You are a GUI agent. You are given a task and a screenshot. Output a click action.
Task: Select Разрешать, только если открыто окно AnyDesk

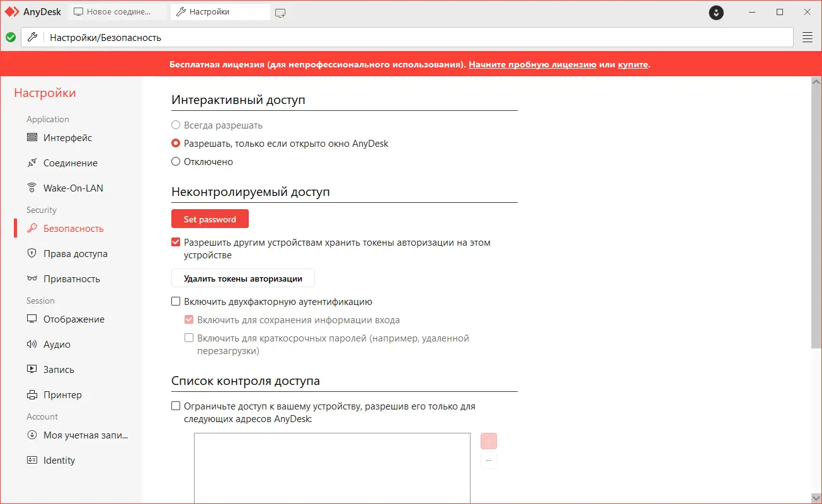[x=176, y=144]
